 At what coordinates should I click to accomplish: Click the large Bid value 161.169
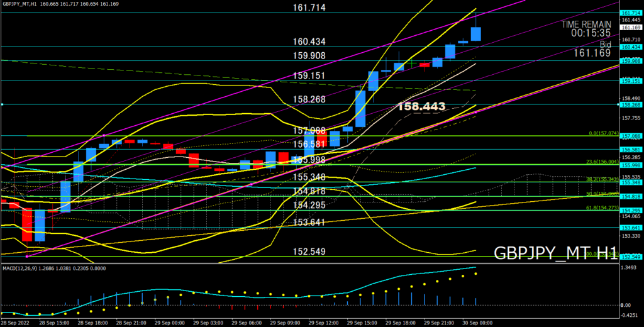click(592, 53)
